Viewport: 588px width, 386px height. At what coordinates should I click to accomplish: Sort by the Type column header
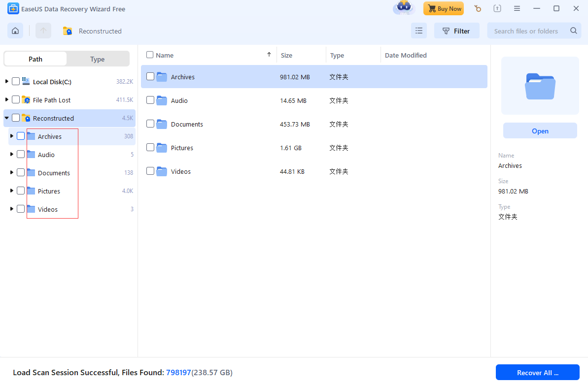click(x=337, y=55)
